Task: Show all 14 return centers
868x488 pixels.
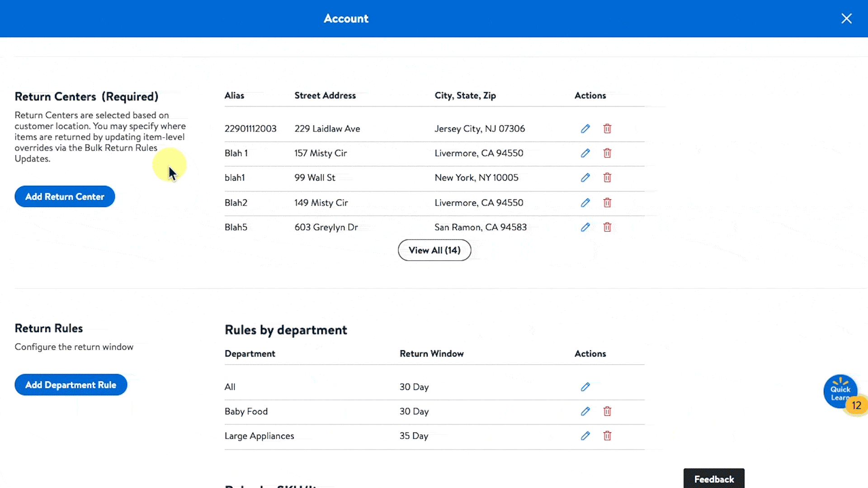Action: pyautogui.click(x=434, y=250)
